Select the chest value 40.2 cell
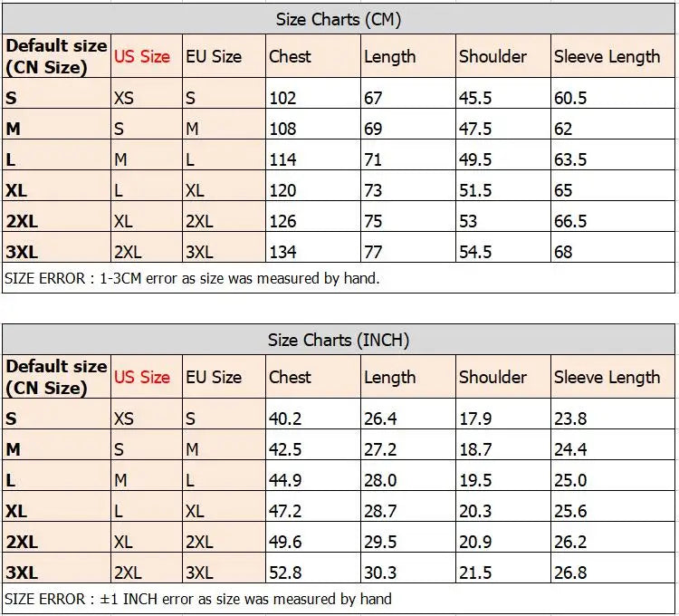The height and width of the screenshot is (616, 679). coord(285,419)
